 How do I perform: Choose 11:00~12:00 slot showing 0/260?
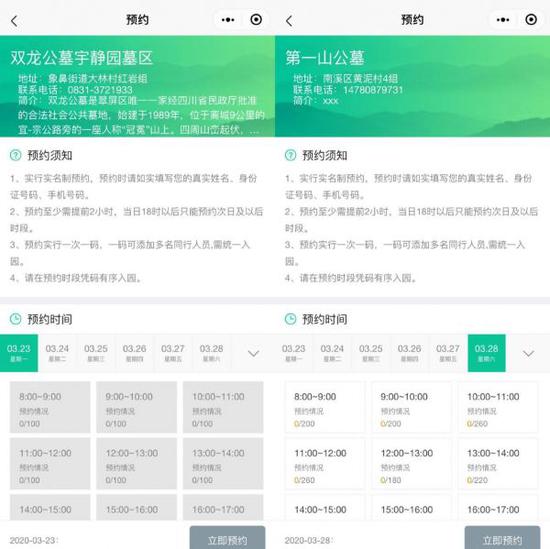coord(325,463)
